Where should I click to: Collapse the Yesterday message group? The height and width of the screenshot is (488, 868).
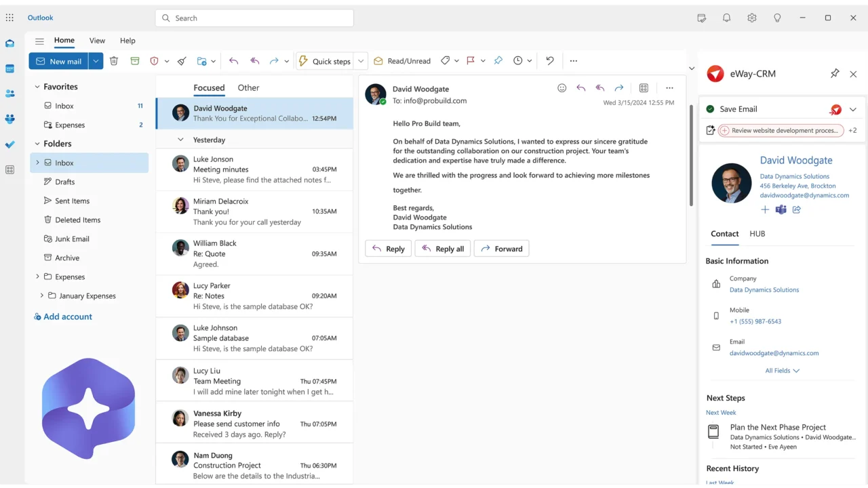click(x=180, y=140)
